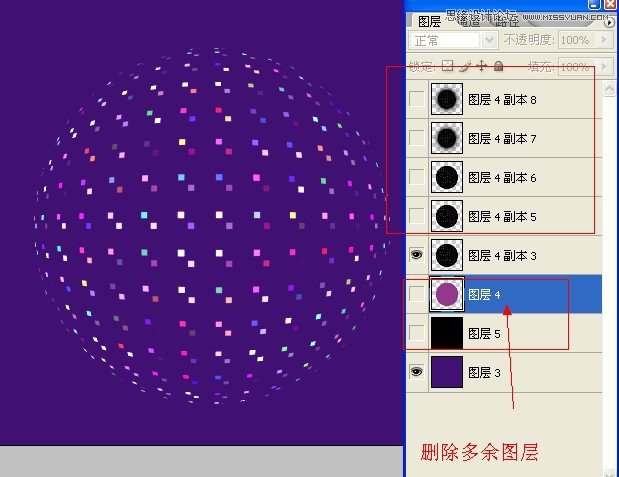
Task: Toggle visibility of 图层 5
Action: pyautogui.click(x=416, y=333)
